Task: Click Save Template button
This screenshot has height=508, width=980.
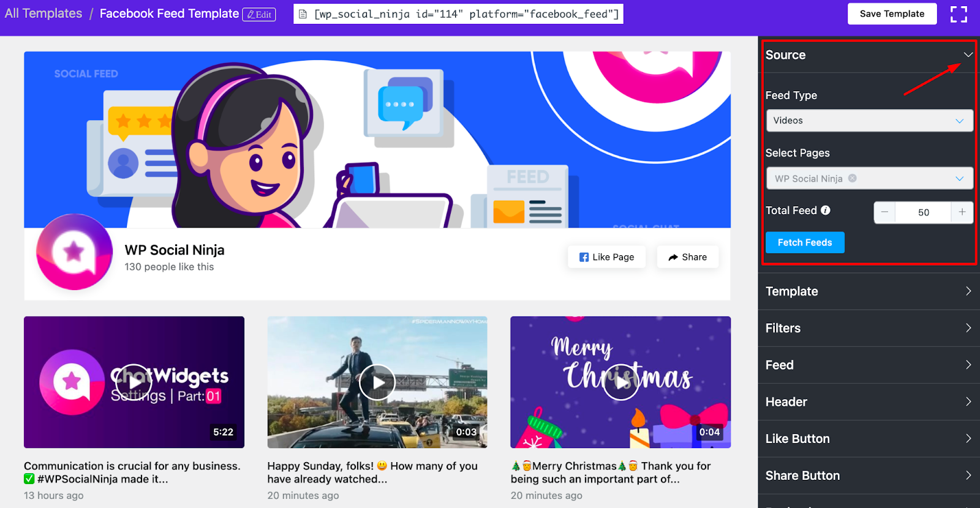Action: point(892,13)
